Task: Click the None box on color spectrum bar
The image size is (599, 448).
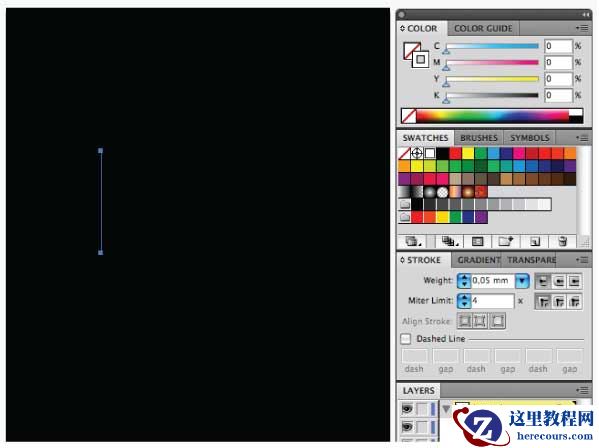Action: pyautogui.click(x=409, y=116)
